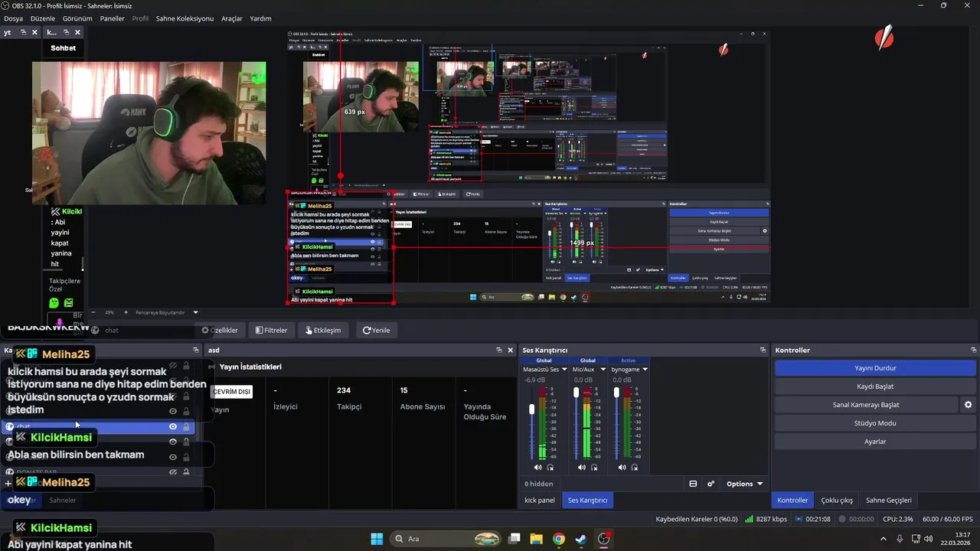Viewport: 980px width, 551px height.
Task: Open mixer Options dropdown
Action: click(745, 484)
